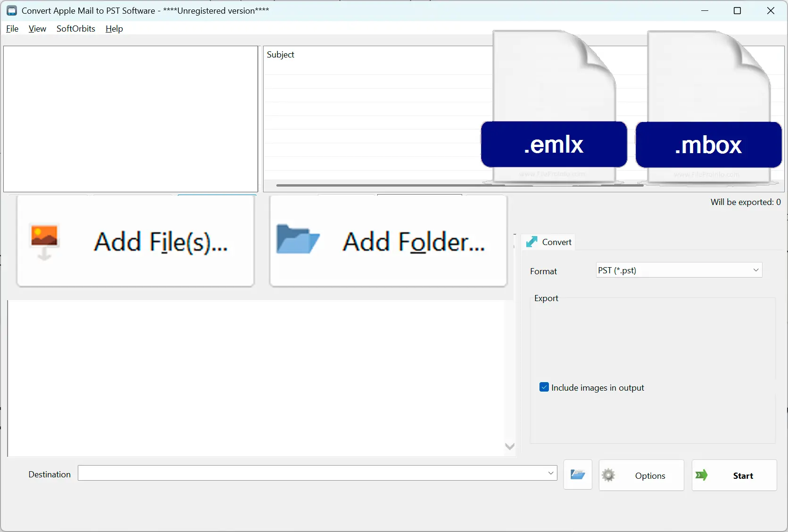
Task: Open the SoftOrbits menu
Action: tap(76, 29)
